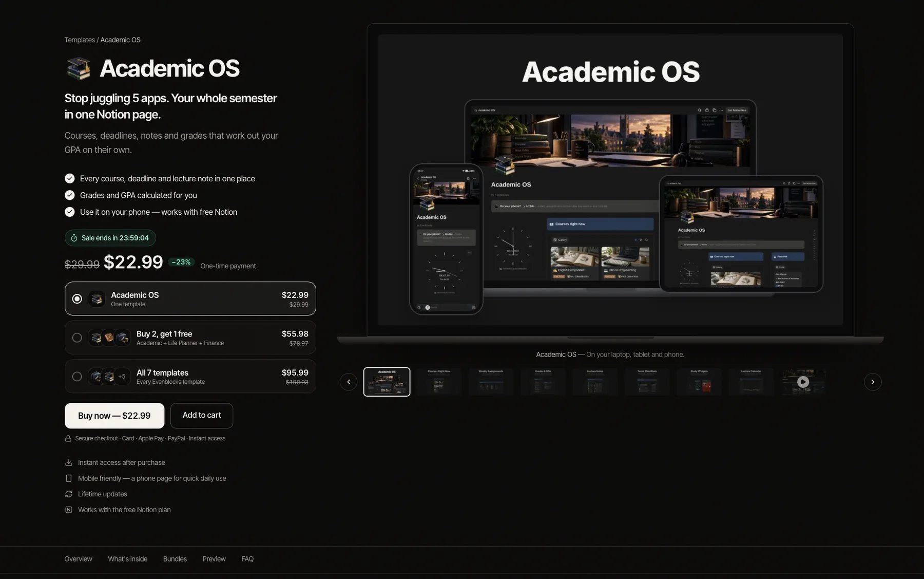Show the Grades & GPA thumbnail

(x=543, y=382)
